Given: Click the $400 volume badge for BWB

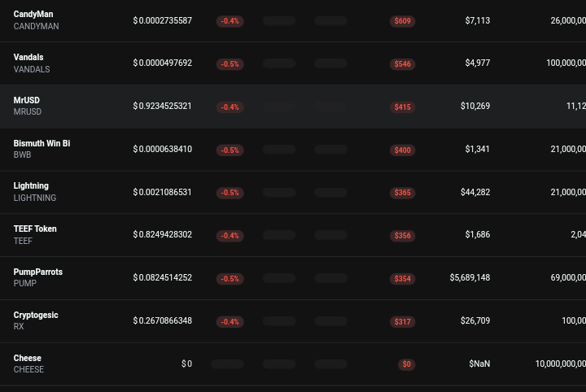Looking at the screenshot, I should click(x=403, y=150).
